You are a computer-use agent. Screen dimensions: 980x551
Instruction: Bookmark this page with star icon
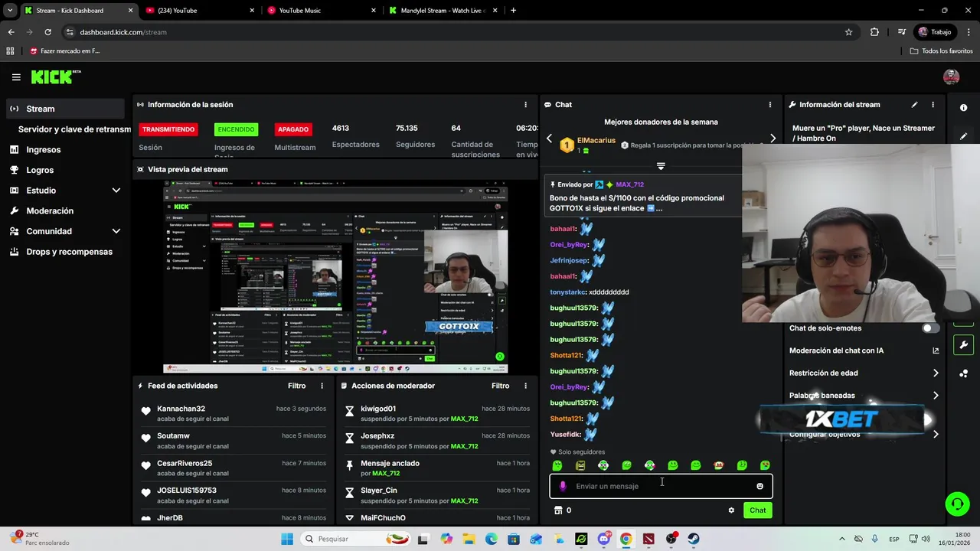click(848, 32)
